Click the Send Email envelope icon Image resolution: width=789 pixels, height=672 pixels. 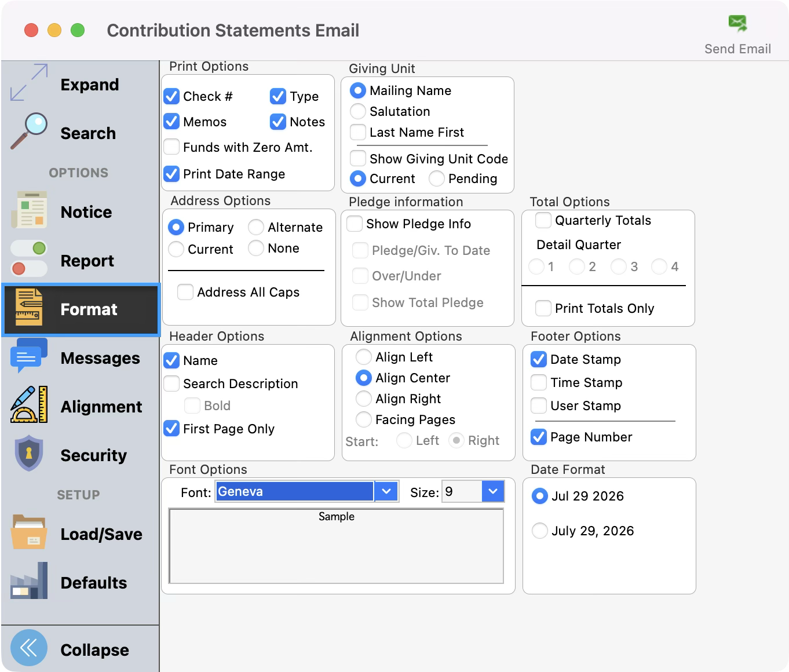(737, 23)
